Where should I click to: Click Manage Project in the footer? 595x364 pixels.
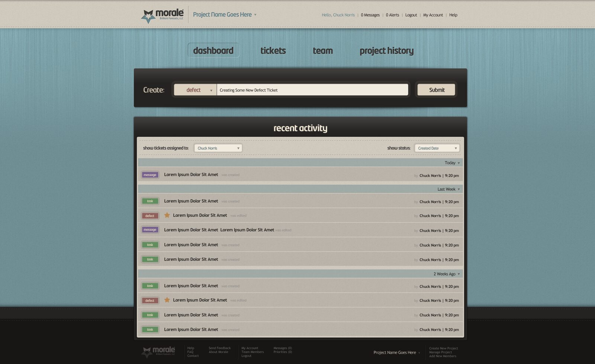click(440, 352)
